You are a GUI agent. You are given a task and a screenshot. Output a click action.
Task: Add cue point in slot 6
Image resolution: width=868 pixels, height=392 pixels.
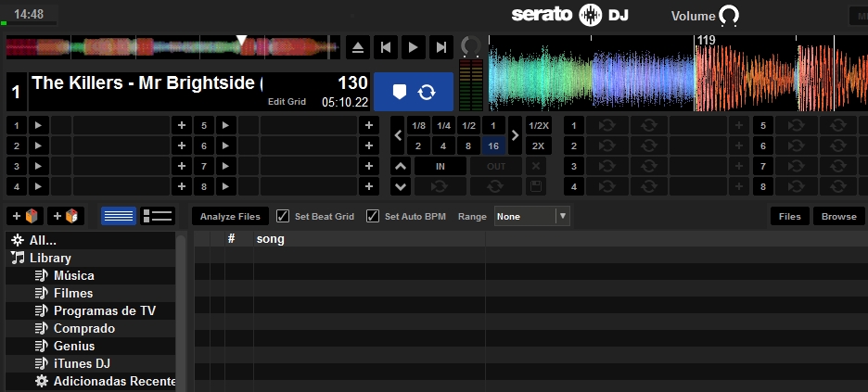[369, 146]
